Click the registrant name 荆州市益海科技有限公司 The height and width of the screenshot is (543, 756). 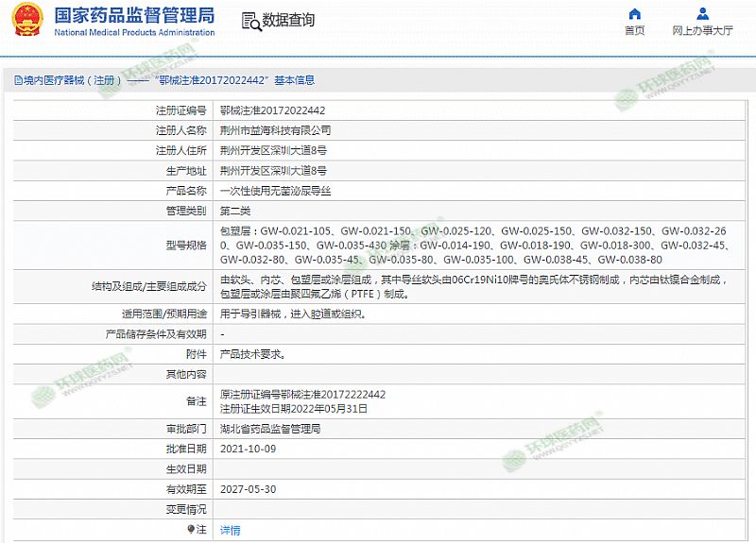[275, 130]
